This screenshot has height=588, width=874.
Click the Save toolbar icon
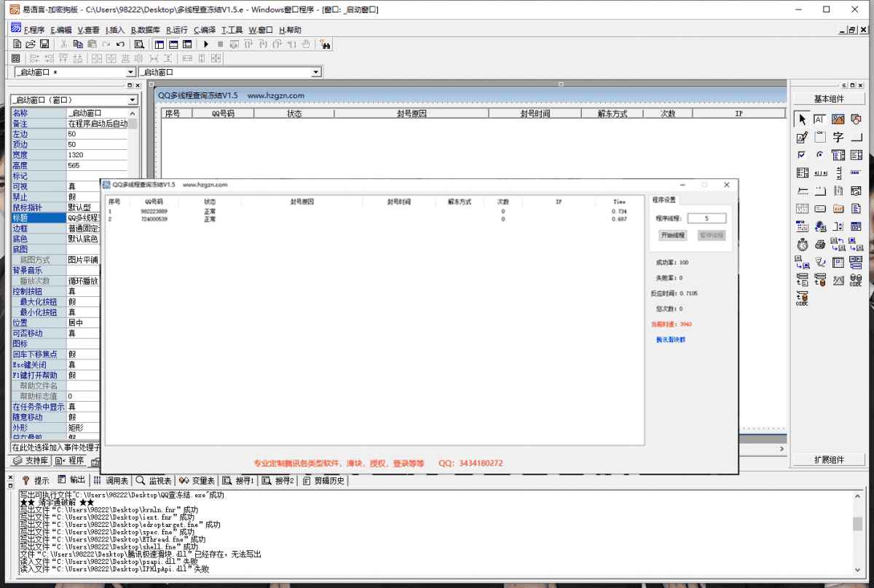coord(44,42)
